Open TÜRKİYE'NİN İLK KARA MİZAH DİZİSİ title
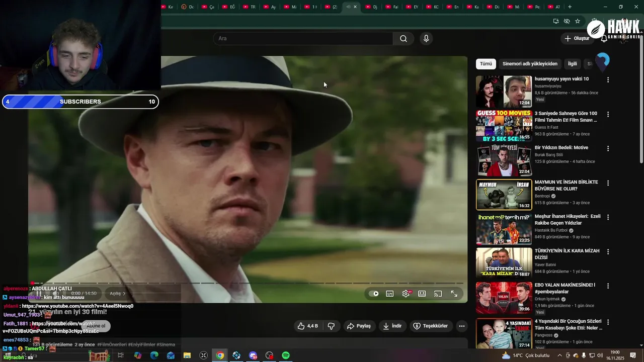 click(567, 254)
